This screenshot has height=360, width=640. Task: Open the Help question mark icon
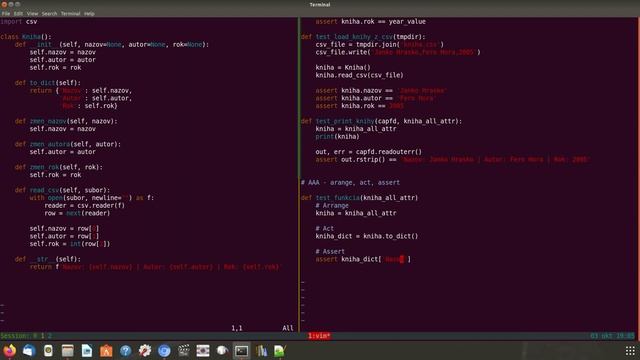[x=125, y=351]
